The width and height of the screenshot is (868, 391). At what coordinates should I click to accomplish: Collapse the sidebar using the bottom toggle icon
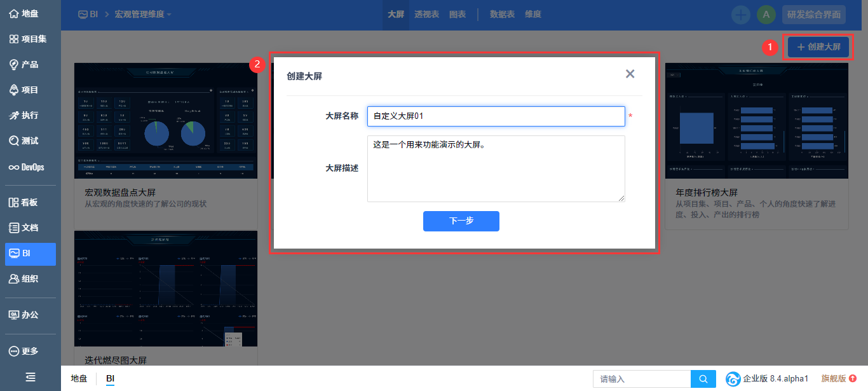[x=31, y=377]
